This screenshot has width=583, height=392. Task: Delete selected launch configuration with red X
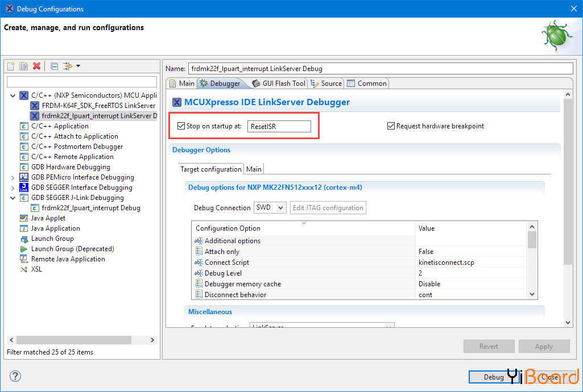[x=36, y=66]
